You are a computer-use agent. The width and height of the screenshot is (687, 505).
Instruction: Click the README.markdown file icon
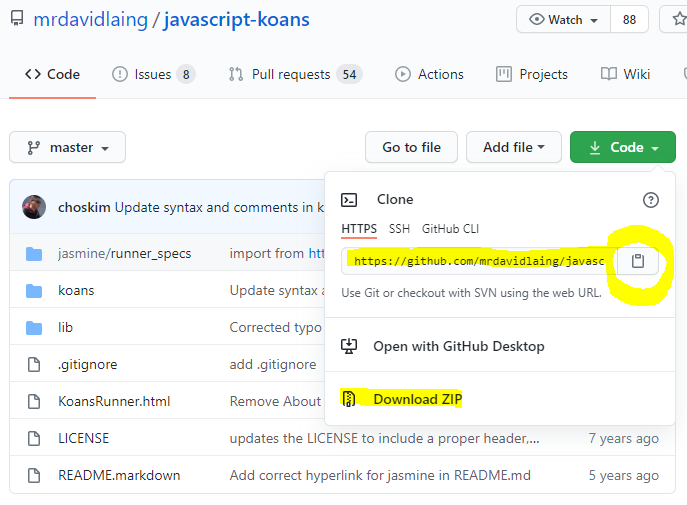(x=34, y=475)
